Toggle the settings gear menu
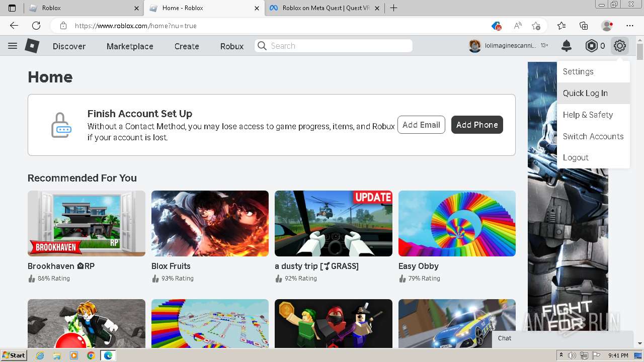Image resolution: width=644 pixels, height=362 pixels. pyautogui.click(x=620, y=46)
